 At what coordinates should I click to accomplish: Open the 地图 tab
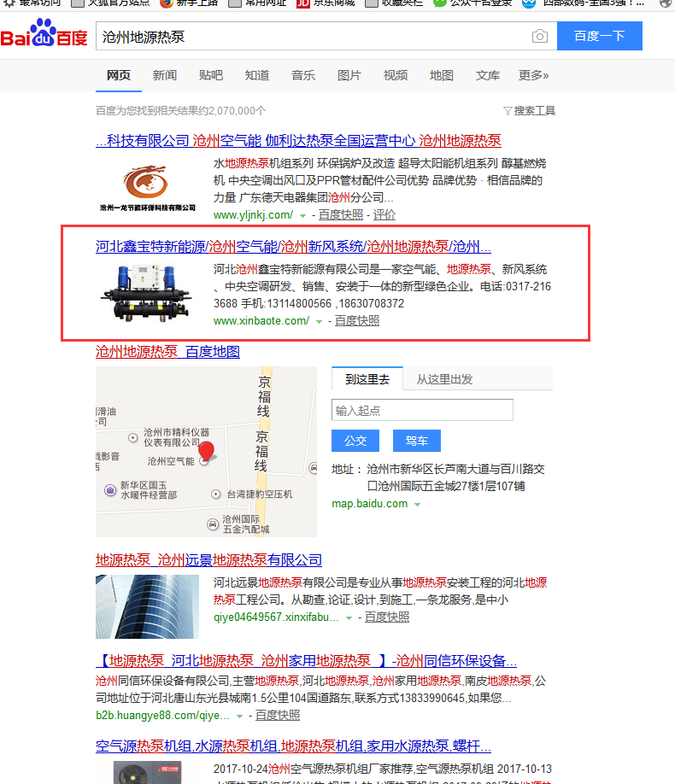(x=442, y=75)
